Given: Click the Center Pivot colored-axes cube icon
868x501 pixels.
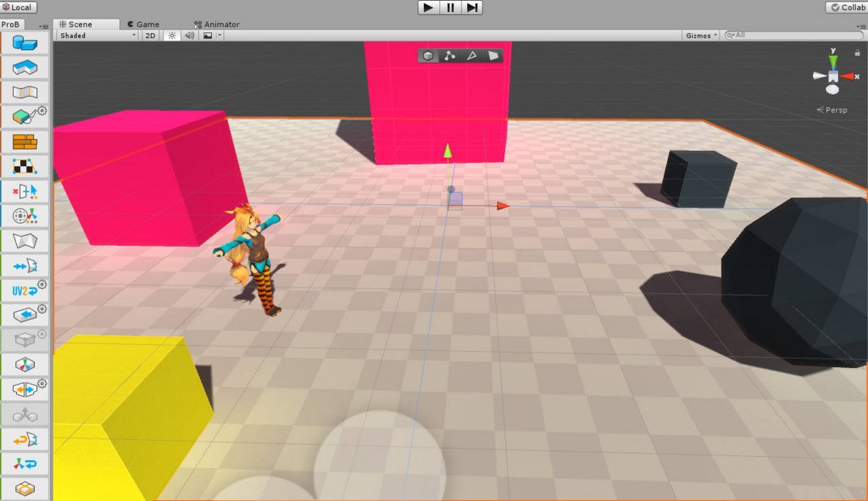Looking at the screenshot, I should (25, 365).
